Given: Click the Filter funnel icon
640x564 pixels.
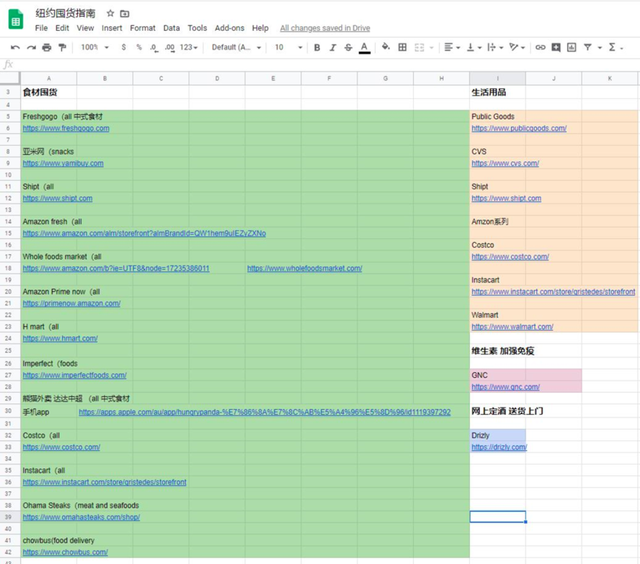Looking at the screenshot, I should tap(587, 47).
